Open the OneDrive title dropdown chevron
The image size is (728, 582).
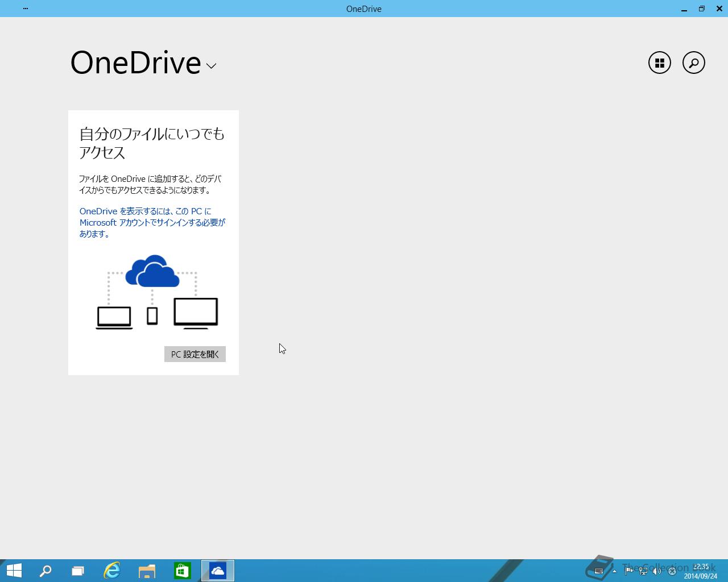point(211,66)
